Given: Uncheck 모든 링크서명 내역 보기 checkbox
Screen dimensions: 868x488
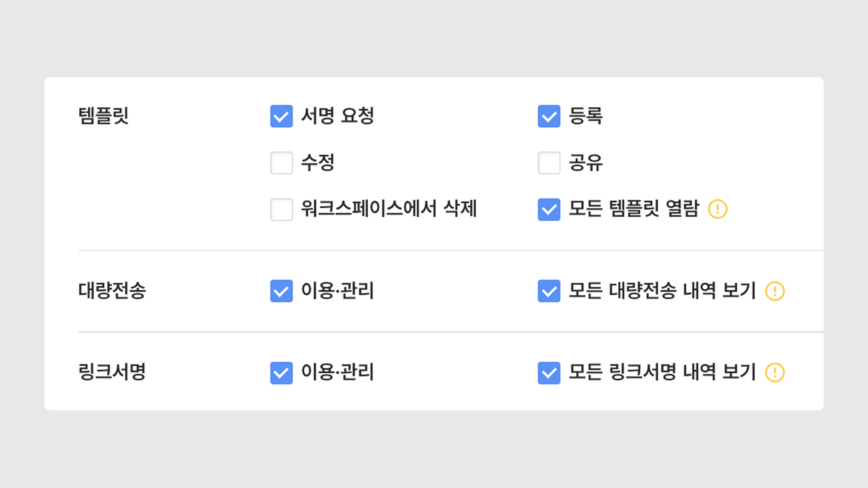Looking at the screenshot, I should pos(549,373).
